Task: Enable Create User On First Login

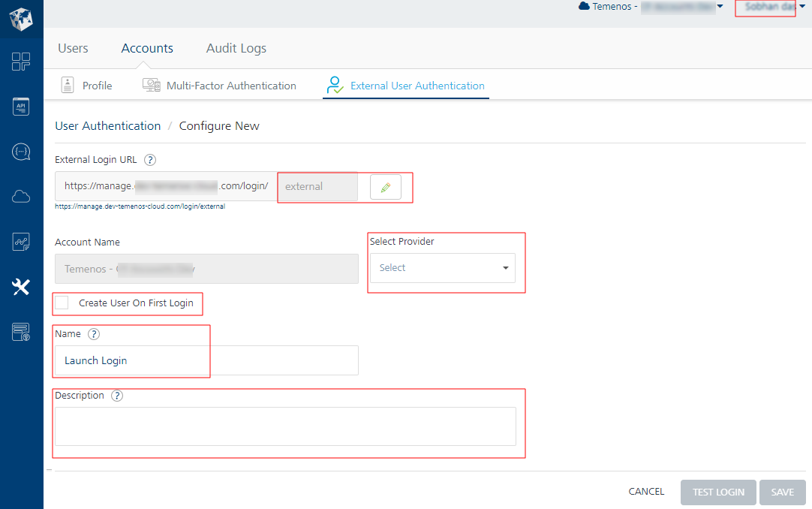Action: point(62,303)
